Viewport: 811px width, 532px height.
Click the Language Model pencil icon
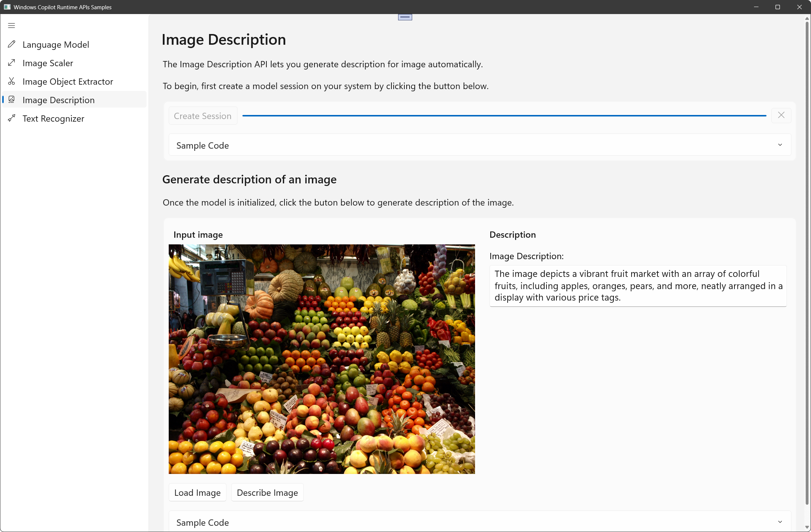(11, 44)
